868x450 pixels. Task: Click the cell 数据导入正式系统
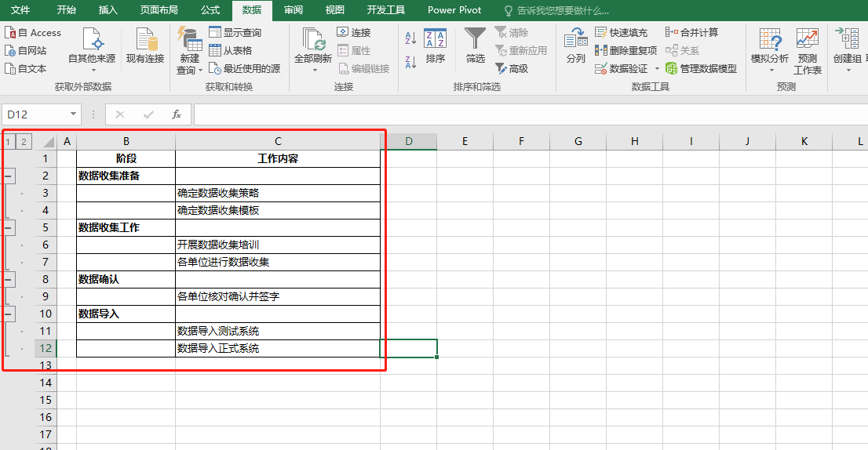click(278, 348)
